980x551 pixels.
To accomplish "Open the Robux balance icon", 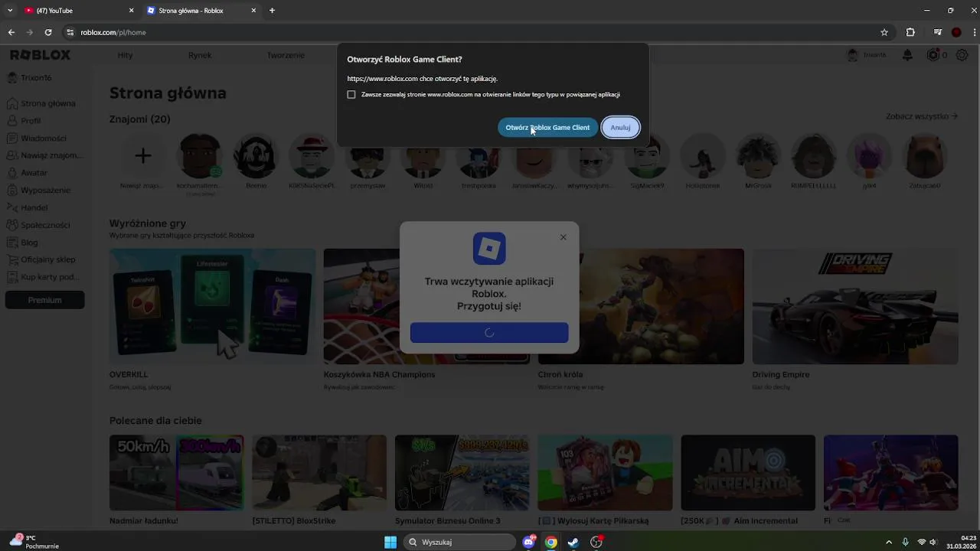I will click(x=933, y=55).
